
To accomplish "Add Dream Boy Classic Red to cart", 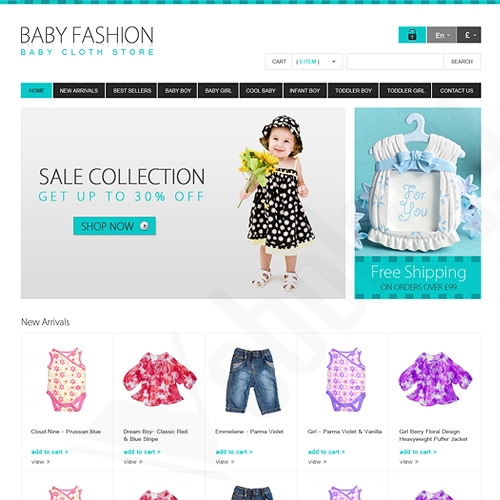I will (142, 452).
